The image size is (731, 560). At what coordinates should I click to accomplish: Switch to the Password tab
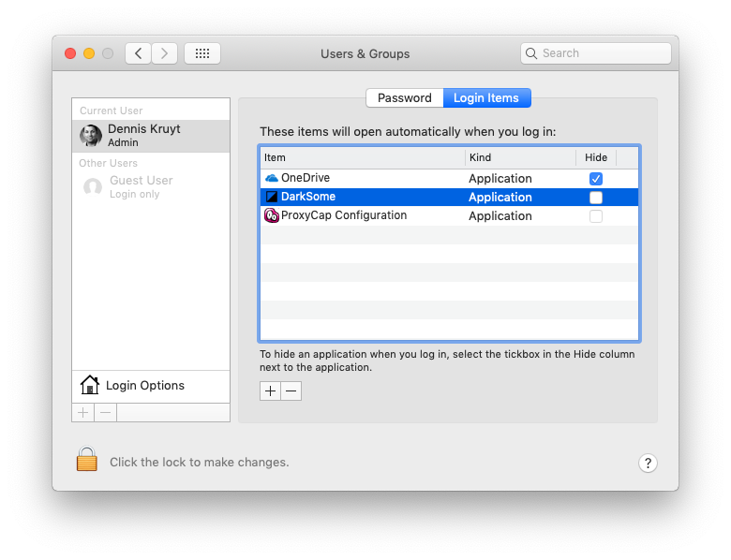coord(405,97)
